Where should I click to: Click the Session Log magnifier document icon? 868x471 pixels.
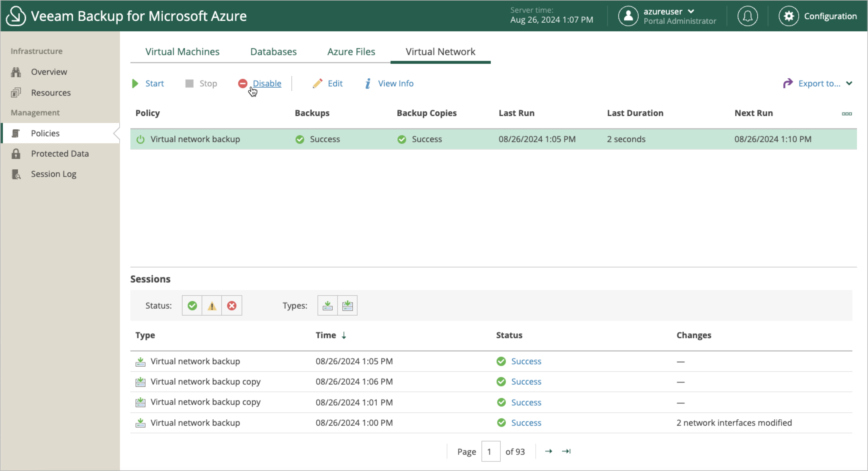coord(16,174)
